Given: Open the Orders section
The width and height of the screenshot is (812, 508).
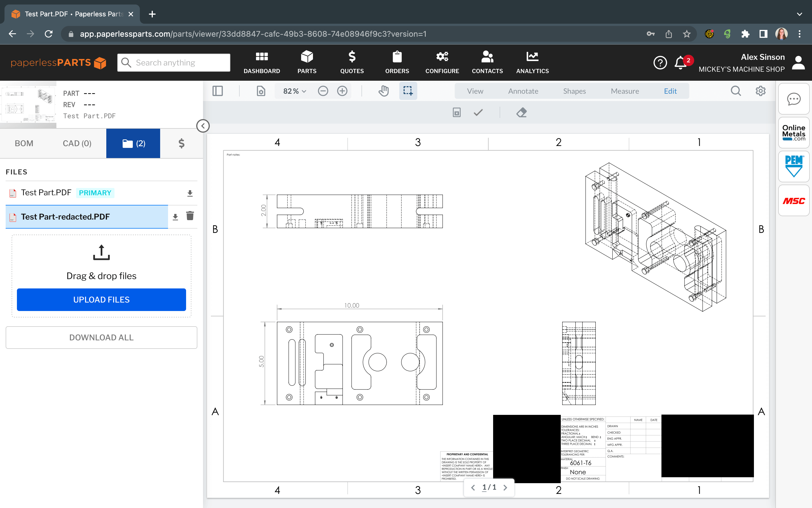Looking at the screenshot, I should point(397,62).
